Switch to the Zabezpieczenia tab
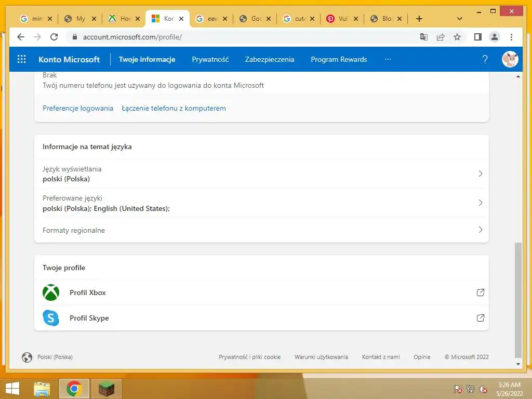Viewport: 532px width, 399px height. [270, 59]
